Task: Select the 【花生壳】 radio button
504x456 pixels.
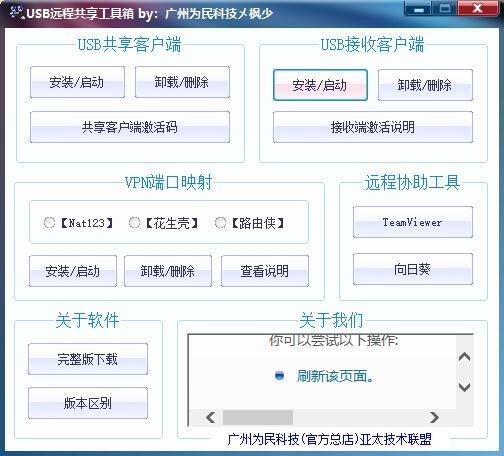Action: pos(134,222)
